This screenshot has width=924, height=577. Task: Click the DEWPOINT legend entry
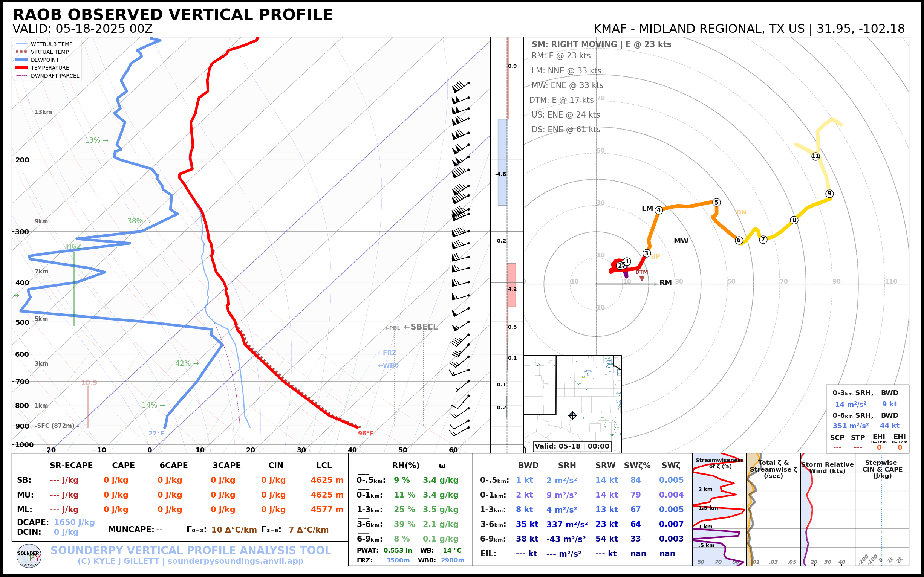tap(45, 60)
